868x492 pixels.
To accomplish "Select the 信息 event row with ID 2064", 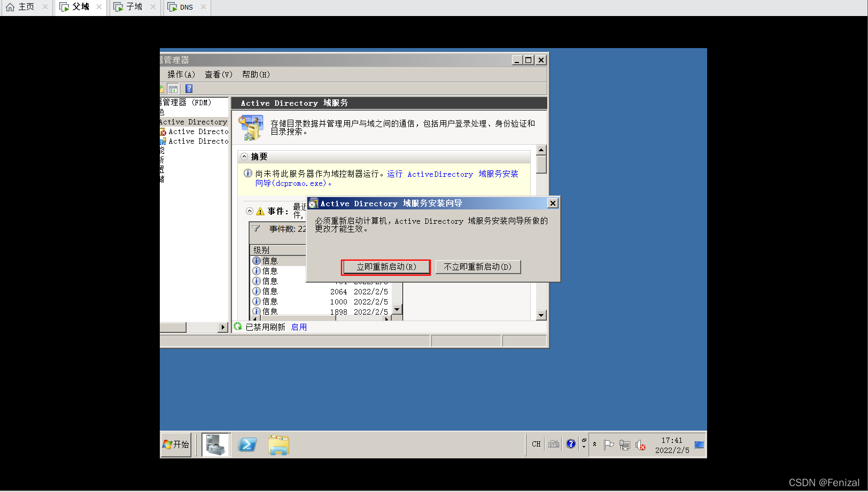I will coord(322,292).
